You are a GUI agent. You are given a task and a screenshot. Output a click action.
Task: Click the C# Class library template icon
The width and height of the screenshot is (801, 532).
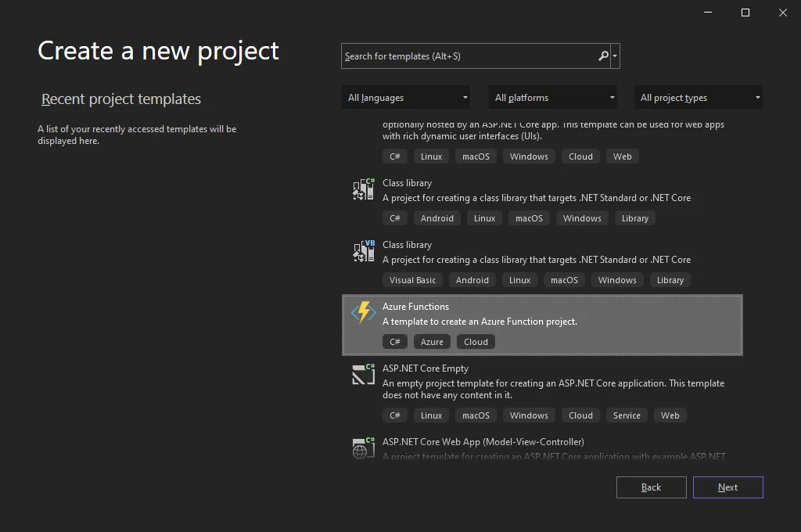coord(363,189)
